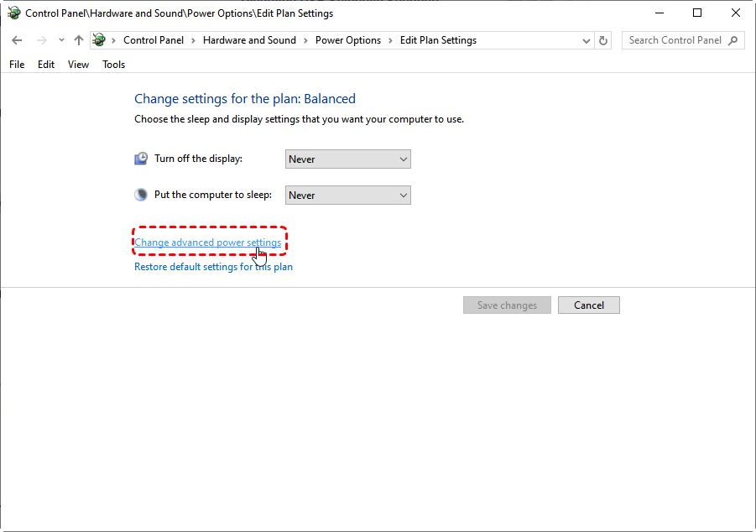Expand the address bar history dropdown

(587, 40)
